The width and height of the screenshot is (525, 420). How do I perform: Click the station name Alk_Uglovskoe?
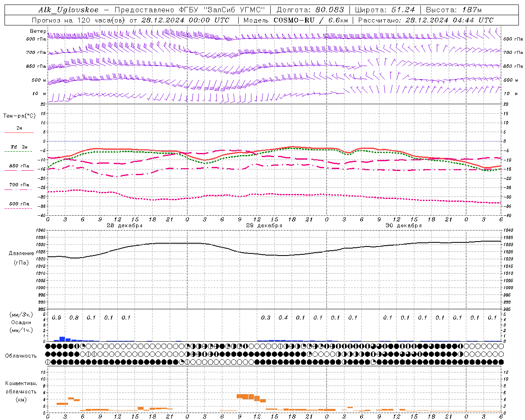coord(68,10)
